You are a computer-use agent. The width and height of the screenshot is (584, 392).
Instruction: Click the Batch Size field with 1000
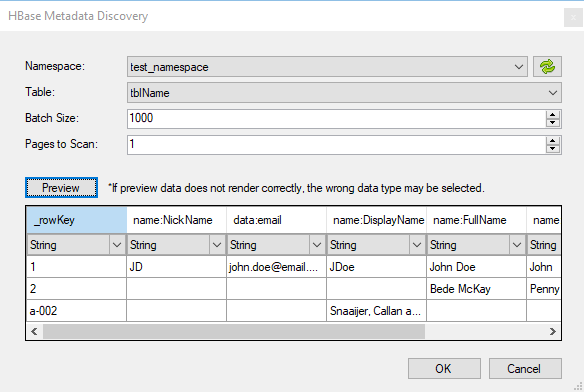[336, 118]
